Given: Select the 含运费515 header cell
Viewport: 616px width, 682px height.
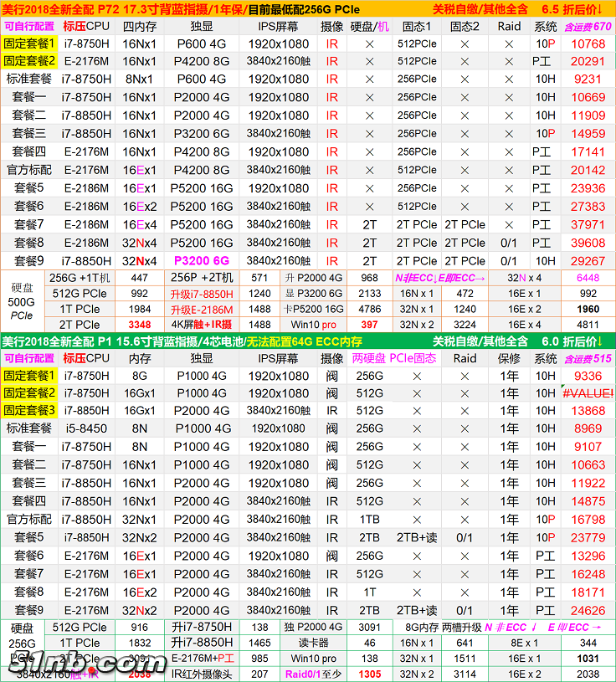Looking at the screenshot, I should click(588, 358).
